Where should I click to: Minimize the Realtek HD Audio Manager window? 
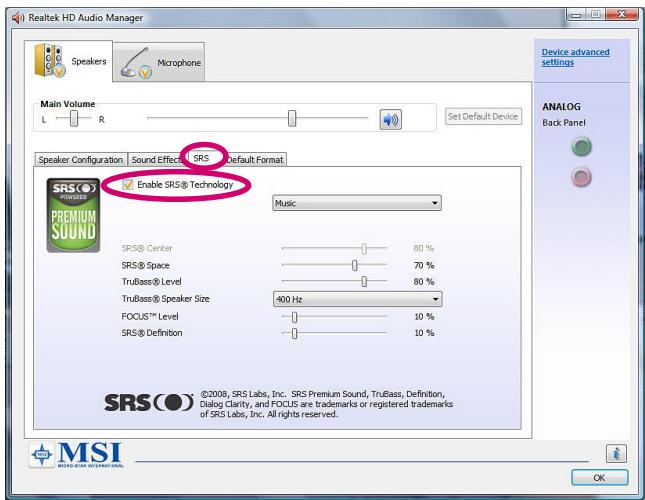pos(576,15)
